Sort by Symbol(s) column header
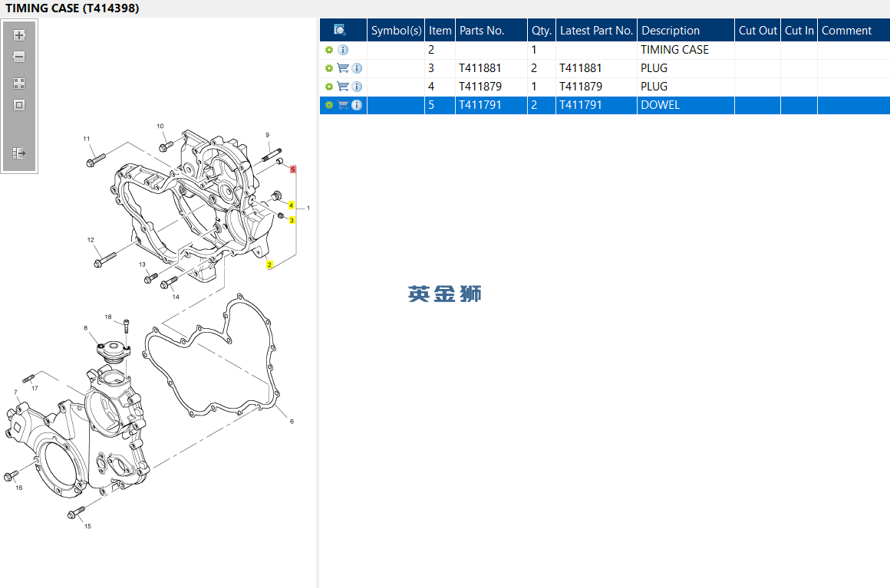 click(396, 30)
